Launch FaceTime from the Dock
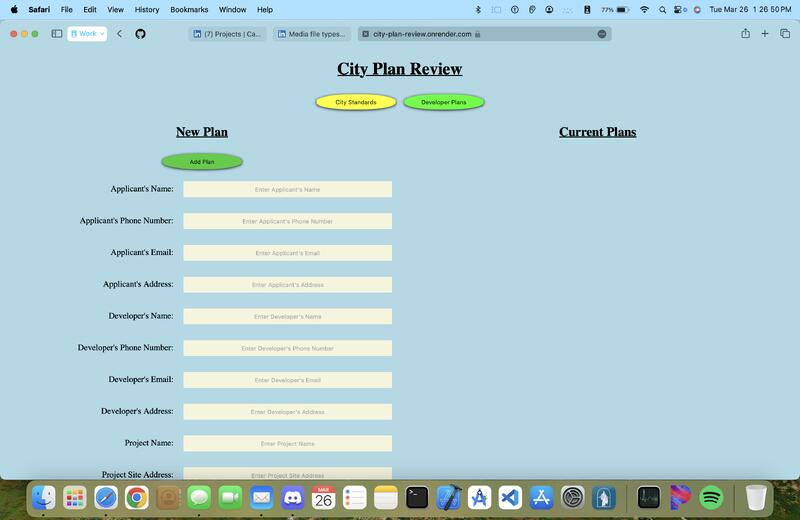The image size is (800, 520). point(231,497)
